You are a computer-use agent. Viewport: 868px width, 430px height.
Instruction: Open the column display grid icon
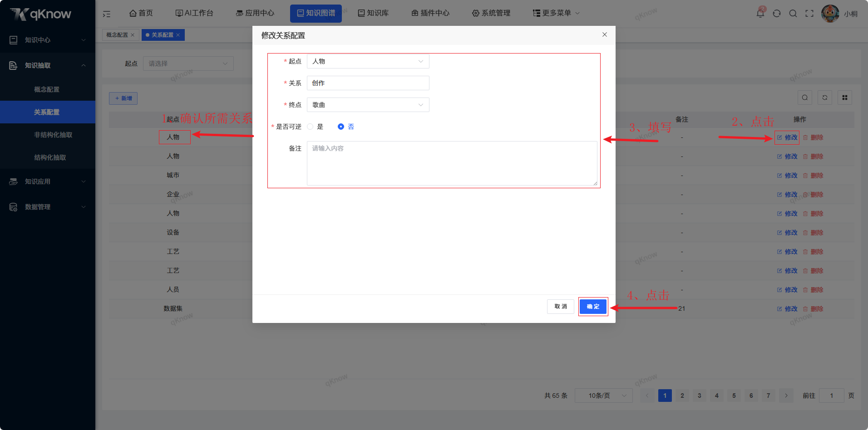point(845,98)
